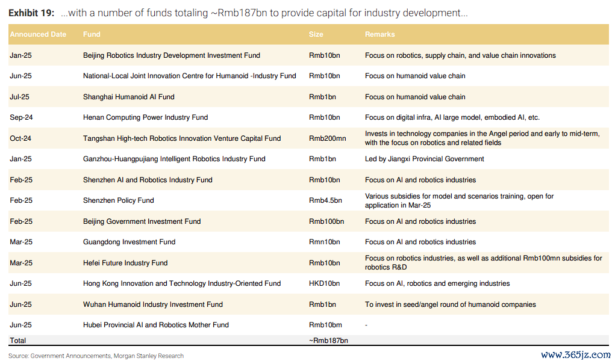The image size is (615, 364).
Task: Click the Shenzhen Policy Fund name
Action: tap(119, 200)
